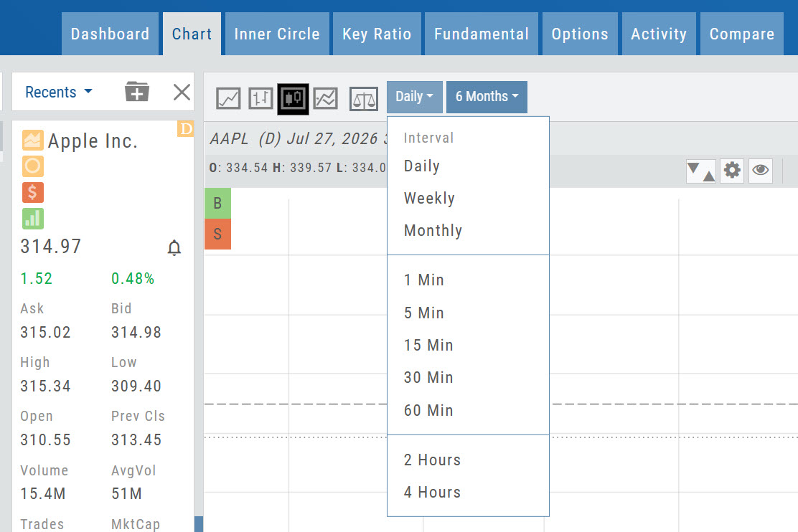The width and height of the screenshot is (798, 532).
Task: Click the up-down triangles icon
Action: [x=701, y=171]
